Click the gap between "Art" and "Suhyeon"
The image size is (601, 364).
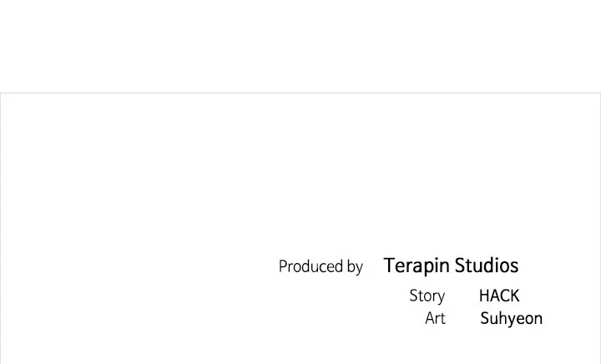tap(462, 318)
